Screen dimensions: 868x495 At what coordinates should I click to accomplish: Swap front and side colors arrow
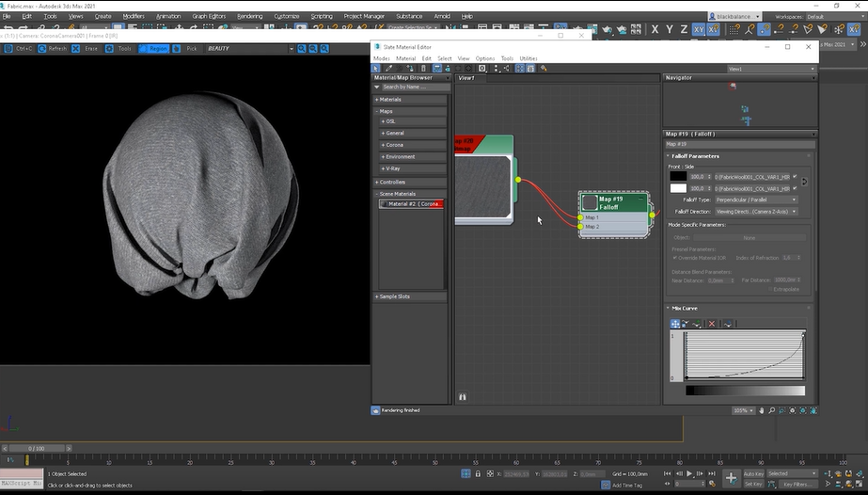coord(804,182)
